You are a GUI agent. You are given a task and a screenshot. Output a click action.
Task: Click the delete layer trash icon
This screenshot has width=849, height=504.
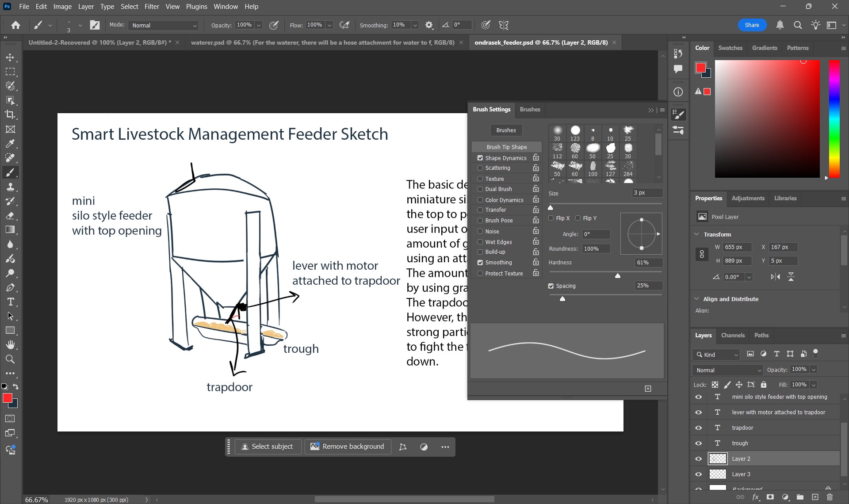tap(830, 497)
